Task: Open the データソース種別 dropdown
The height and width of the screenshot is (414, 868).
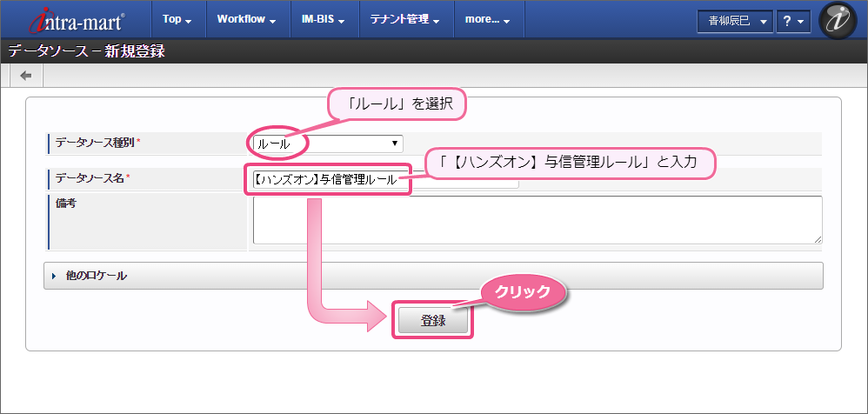Action: (328, 144)
